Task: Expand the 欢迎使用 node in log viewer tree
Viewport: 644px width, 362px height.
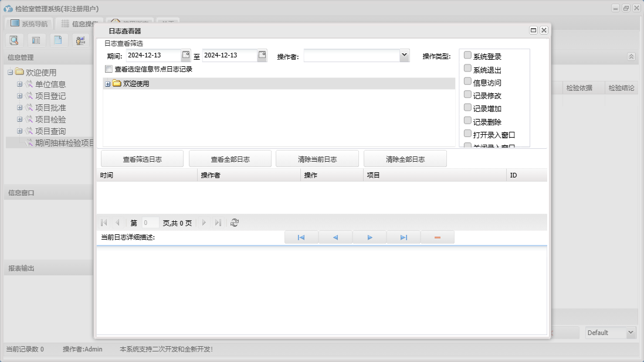Action: (107, 84)
